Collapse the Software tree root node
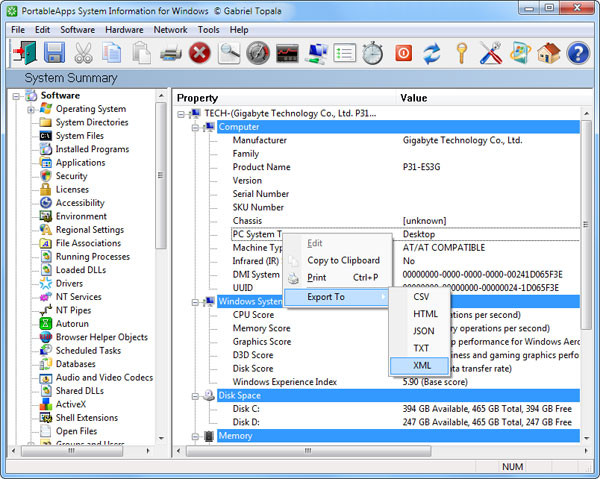 (16, 96)
